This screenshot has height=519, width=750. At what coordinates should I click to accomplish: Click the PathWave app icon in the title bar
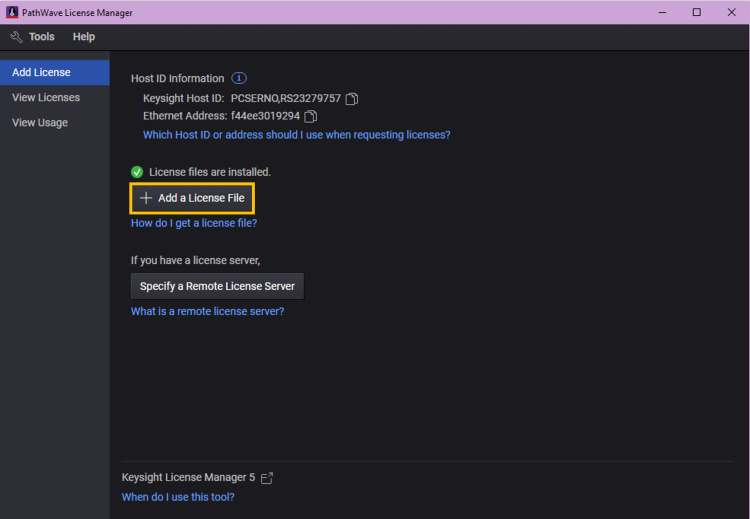coord(12,12)
